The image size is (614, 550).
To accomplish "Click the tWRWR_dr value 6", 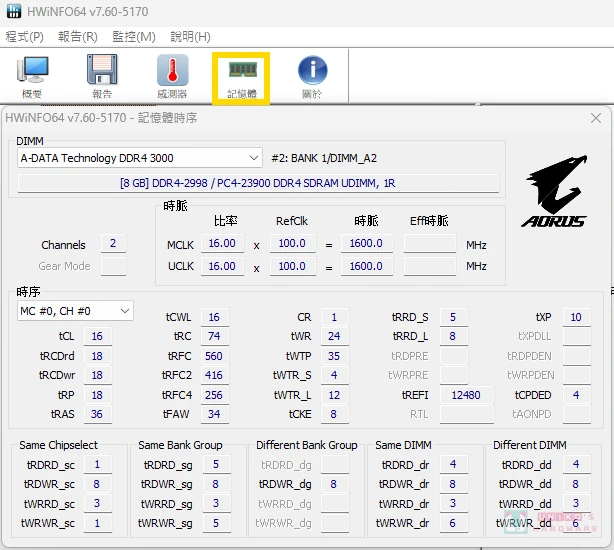I will pyautogui.click(x=453, y=523).
